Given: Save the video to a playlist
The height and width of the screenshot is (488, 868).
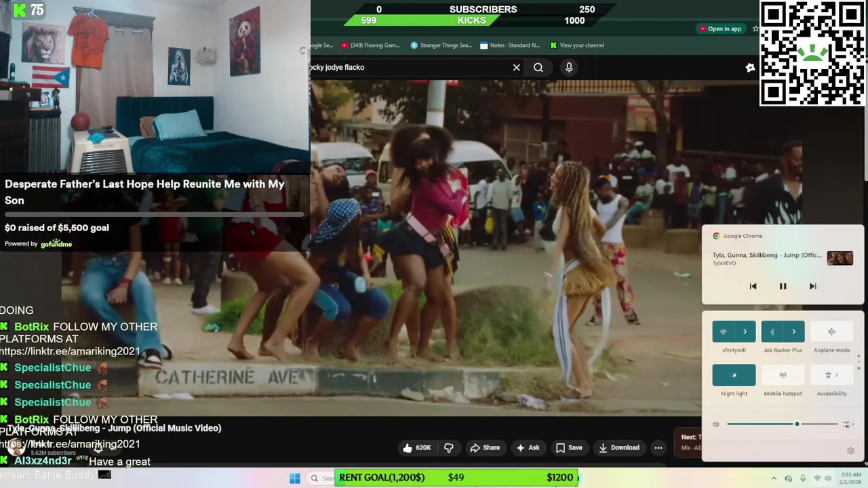Looking at the screenshot, I should click(569, 447).
